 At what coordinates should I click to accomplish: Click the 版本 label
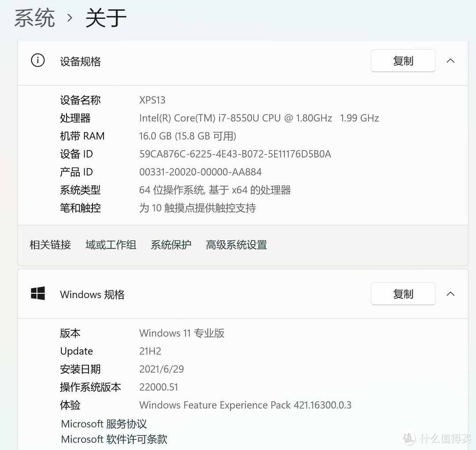70,333
